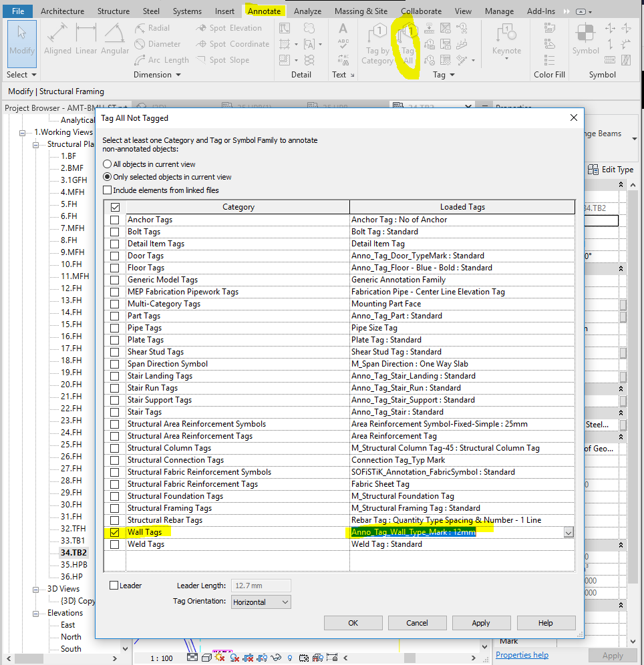Open the View menu tab
Image resolution: width=644 pixels, height=665 pixels.
464,11
